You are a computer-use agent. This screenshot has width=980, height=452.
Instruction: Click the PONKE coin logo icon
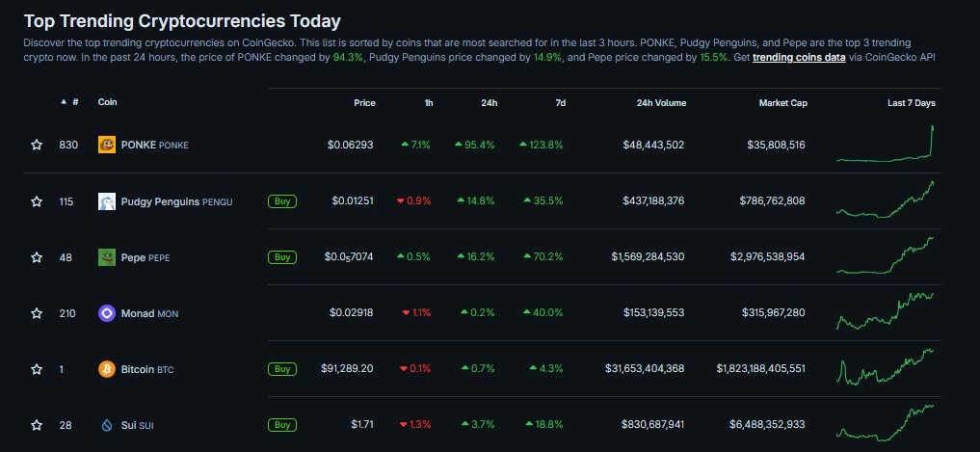point(107,145)
